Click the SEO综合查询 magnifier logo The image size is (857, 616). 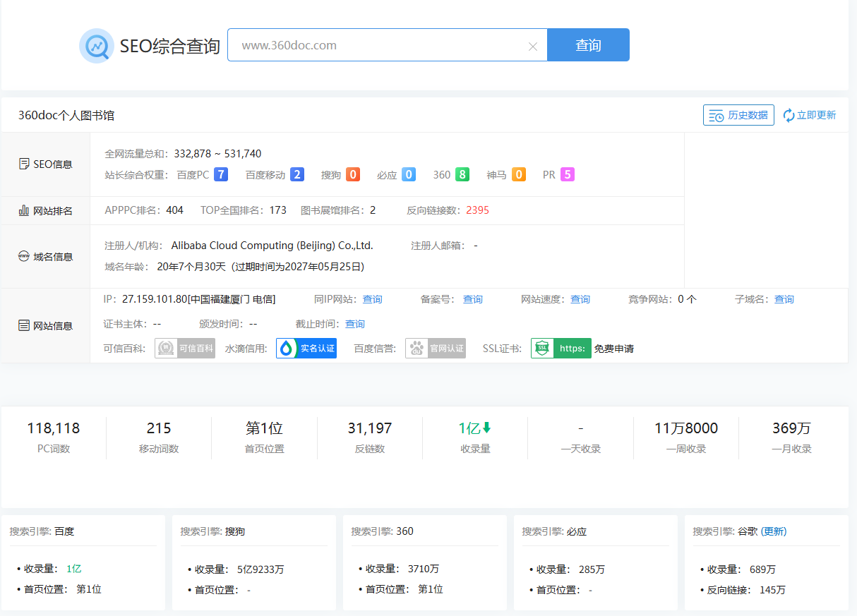[x=97, y=46]
